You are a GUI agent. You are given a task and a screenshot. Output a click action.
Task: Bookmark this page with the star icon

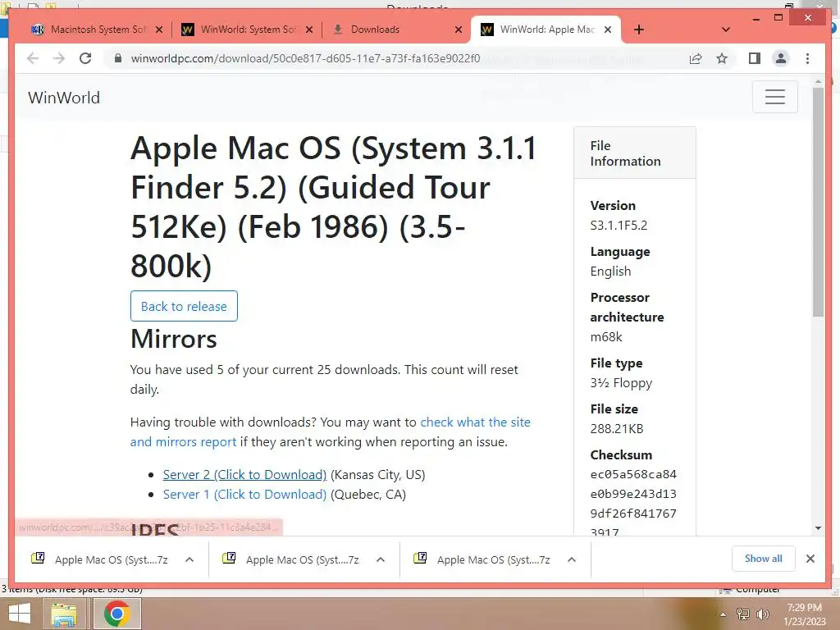(722, 58)
